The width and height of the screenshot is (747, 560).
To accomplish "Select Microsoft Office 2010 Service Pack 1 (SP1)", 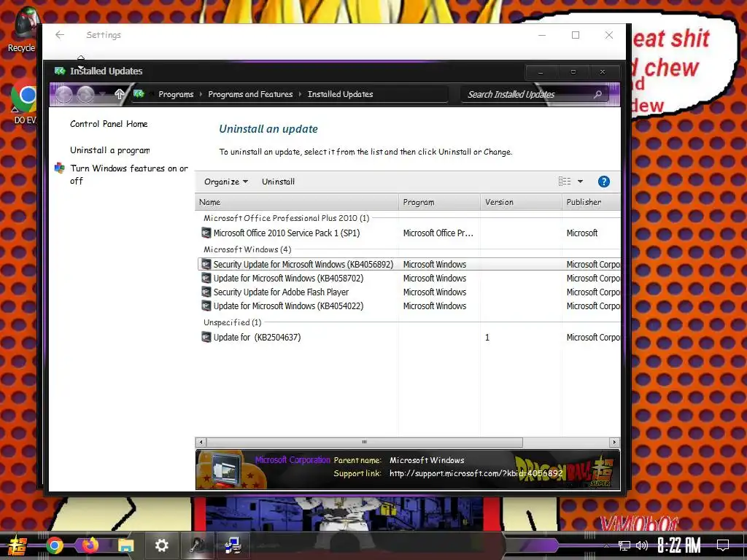I will (286, 233).
